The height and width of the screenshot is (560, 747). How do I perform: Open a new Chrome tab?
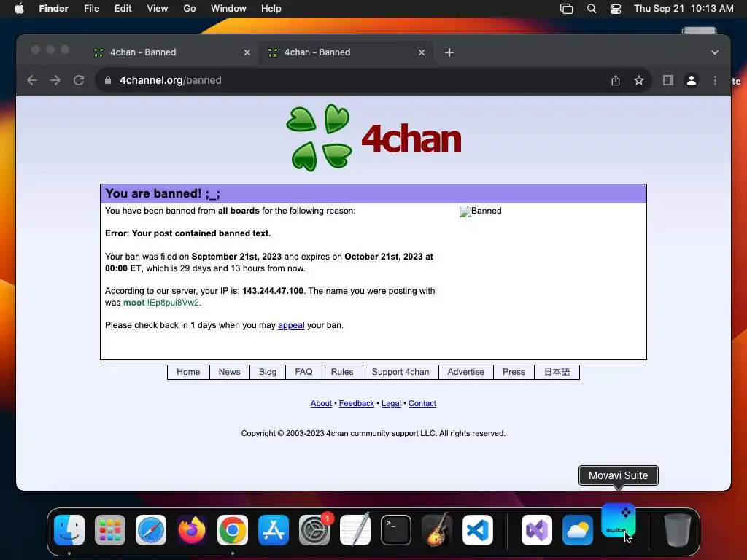(449, 52)
